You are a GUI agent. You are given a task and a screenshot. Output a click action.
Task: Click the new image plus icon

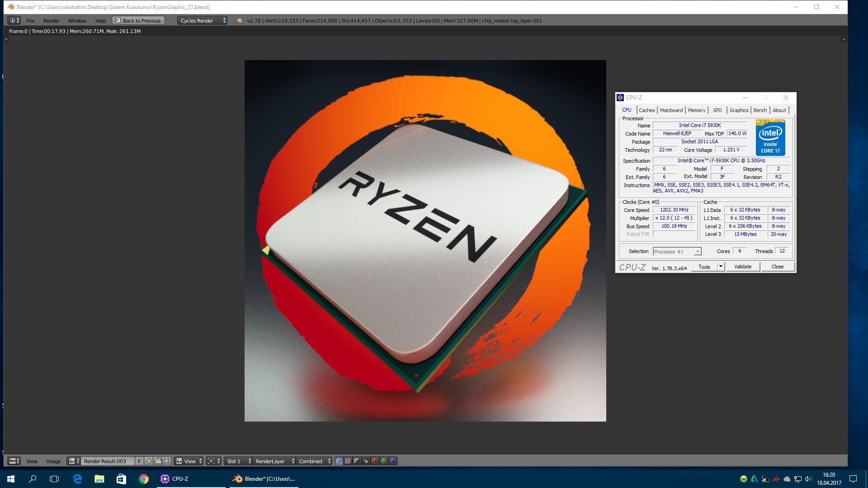click(149, 461)
